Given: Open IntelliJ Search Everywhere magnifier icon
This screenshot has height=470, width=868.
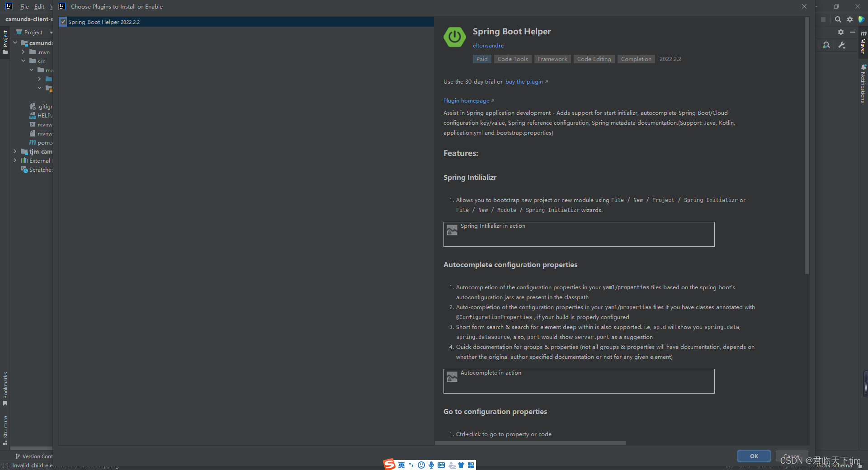Looking at the screenshot, I should pos(838,19).
